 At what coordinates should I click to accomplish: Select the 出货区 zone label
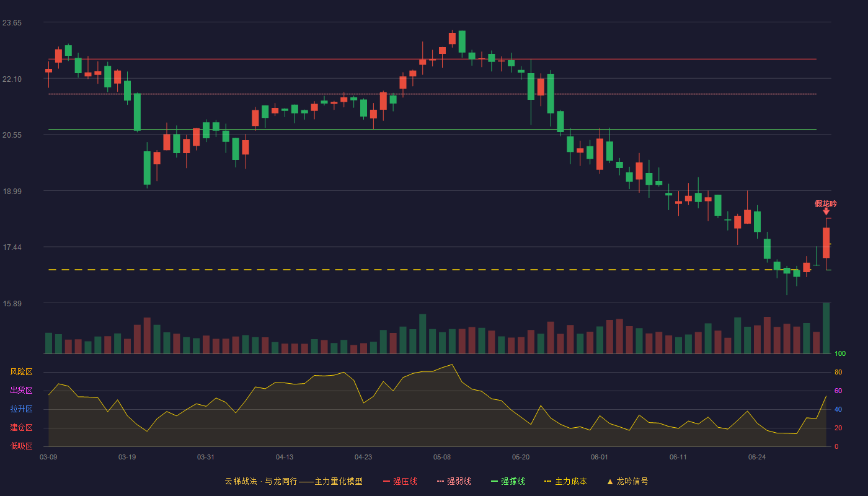(21, 391)
